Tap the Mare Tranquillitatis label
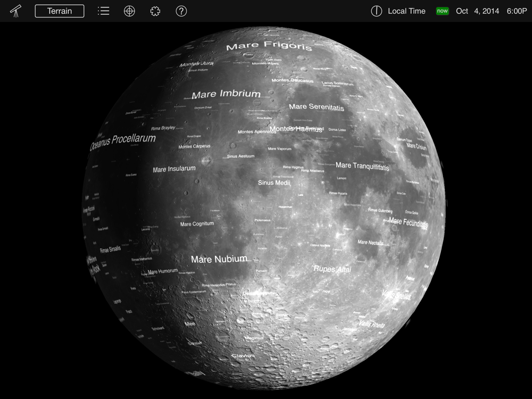 pos(362,166)
